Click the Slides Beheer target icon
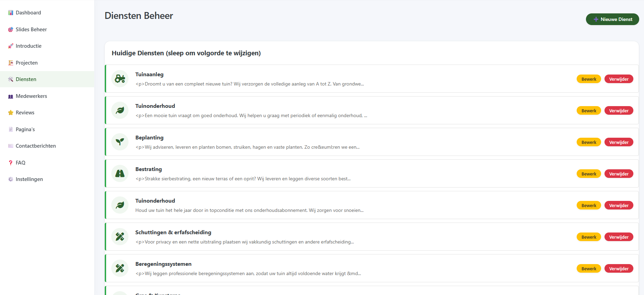This screenshot has width=644, height=295. click(x=11, y=30)
